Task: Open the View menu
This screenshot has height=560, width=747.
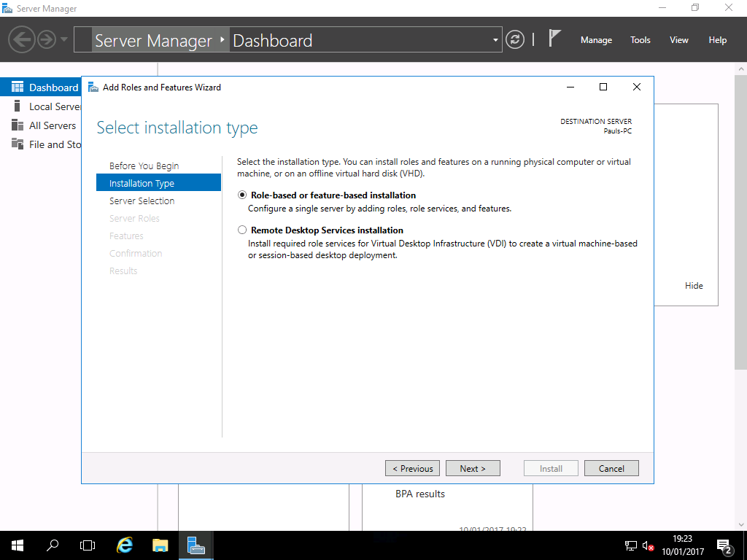Action: pyautogui.click(x=678, y=40)
